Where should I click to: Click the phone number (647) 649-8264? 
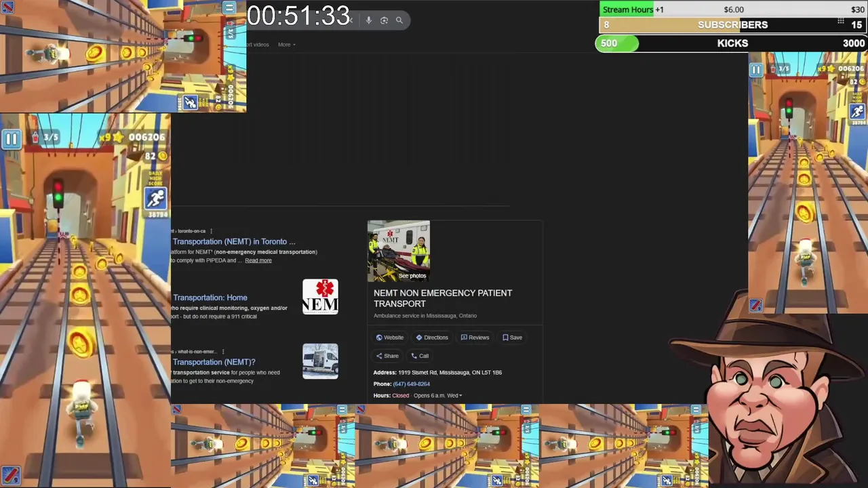point(412,384)
